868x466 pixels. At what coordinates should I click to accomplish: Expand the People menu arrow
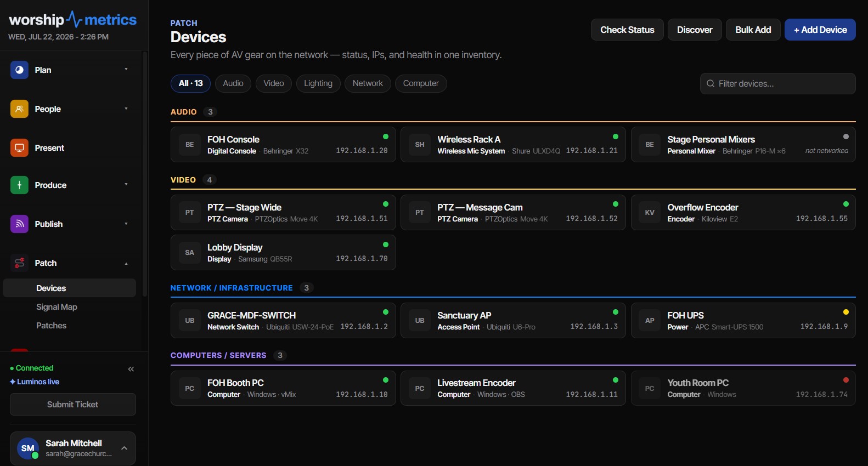[x=126, y=109]
